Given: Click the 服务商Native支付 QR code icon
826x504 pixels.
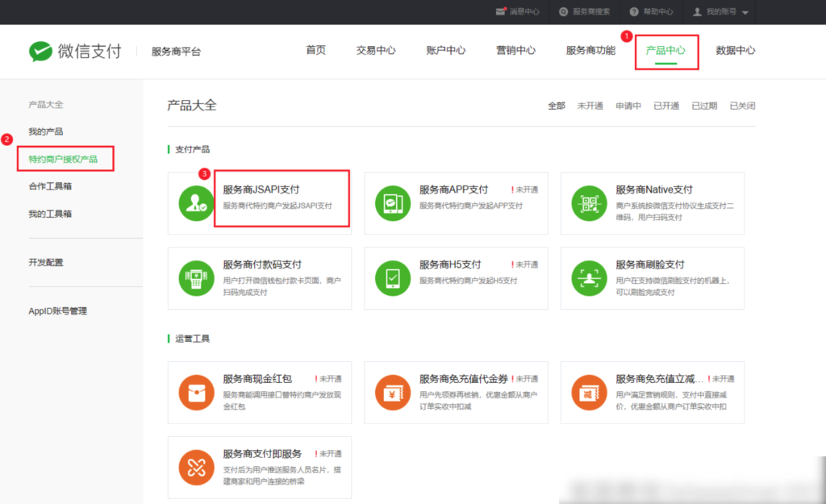Looking at the screenshot, I should point(589,202).
